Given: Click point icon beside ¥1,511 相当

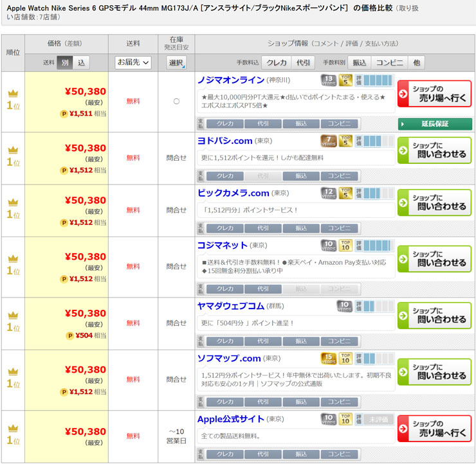Looking at the screenshot, I should pos(64,114).
